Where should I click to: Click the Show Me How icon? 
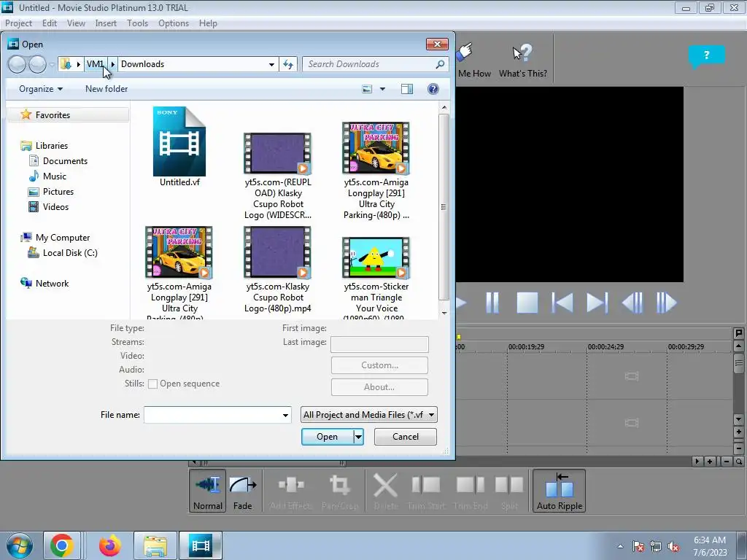coord(473,60)
